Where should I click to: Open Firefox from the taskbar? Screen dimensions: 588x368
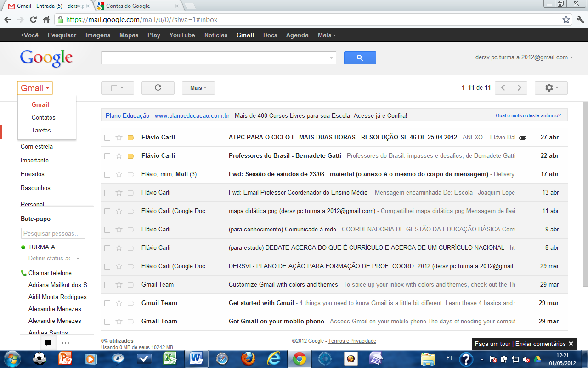(x=249, y=358)
